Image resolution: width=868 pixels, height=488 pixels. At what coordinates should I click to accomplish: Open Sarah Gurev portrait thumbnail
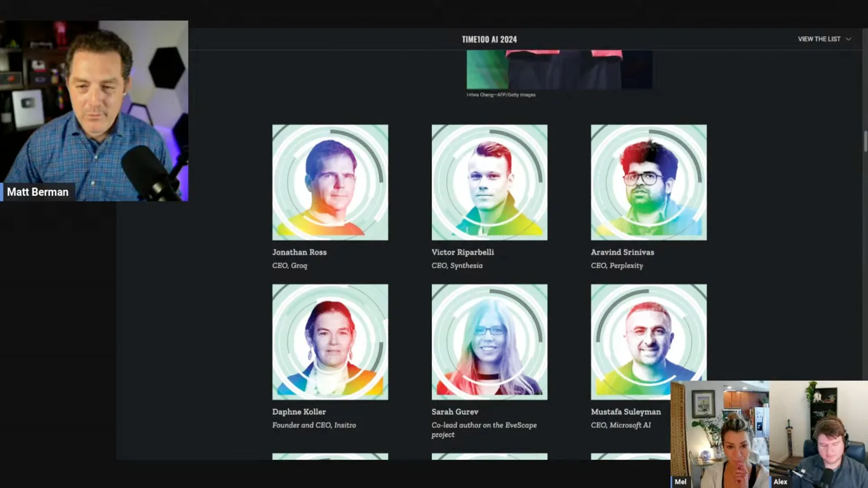(x=489, y=342)
